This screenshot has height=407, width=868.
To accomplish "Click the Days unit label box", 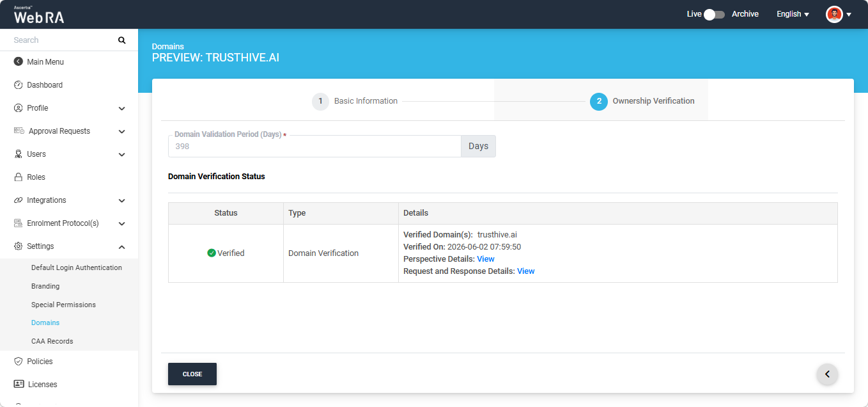I will coord(478,146).
